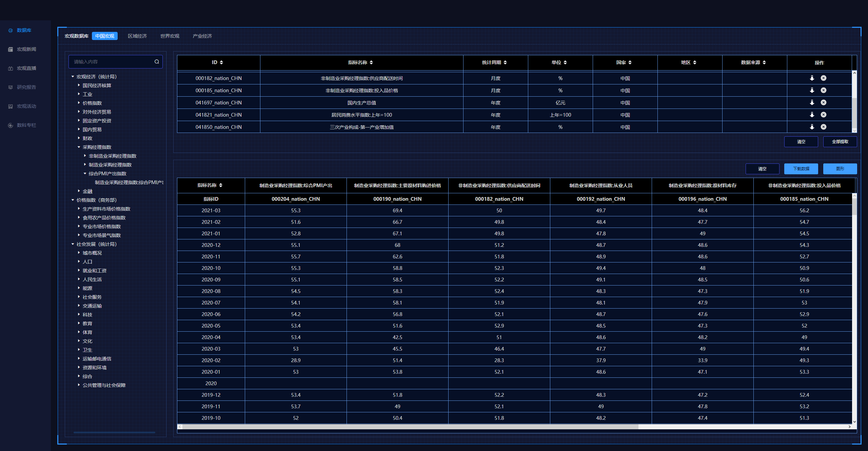The height and width of the screenshot is (451, 868).
Task: Click the search magnifier icon
Action: pyautogui.click(x=157, y=62)
